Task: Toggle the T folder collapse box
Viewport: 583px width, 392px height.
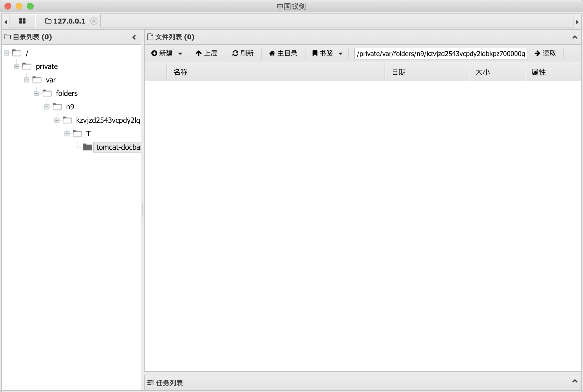Action: pos(67,134)
